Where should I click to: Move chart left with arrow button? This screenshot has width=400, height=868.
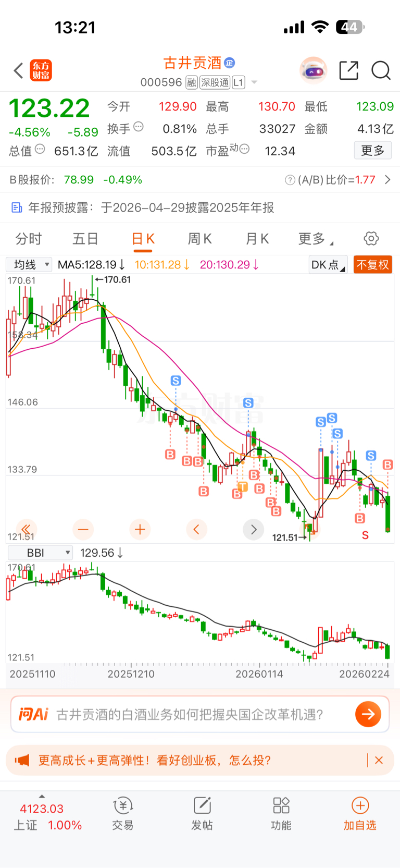[196, 529]
